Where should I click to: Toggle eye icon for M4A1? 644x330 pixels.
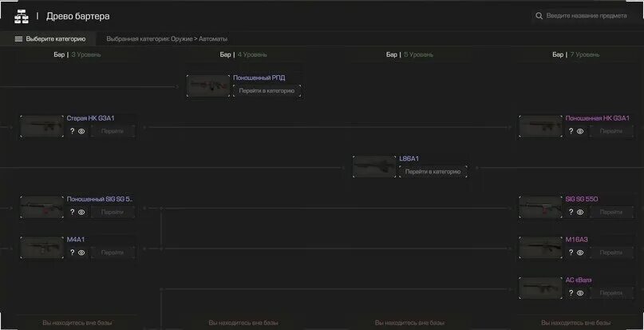[x=81, y=252]
